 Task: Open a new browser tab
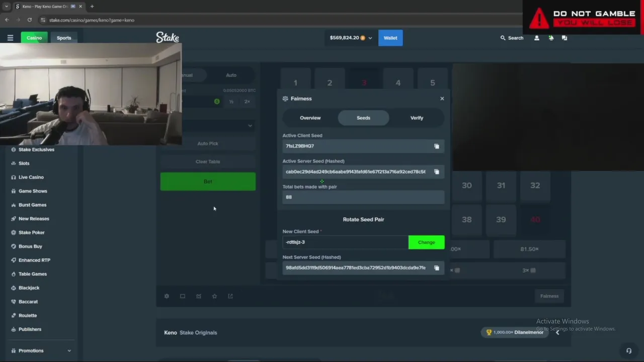tap(92, 7)
